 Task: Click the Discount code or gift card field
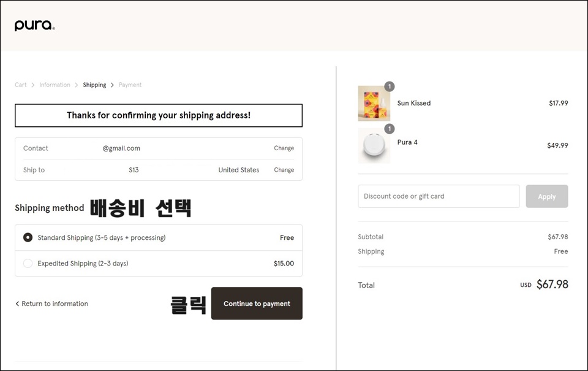(x=439, y=196)
